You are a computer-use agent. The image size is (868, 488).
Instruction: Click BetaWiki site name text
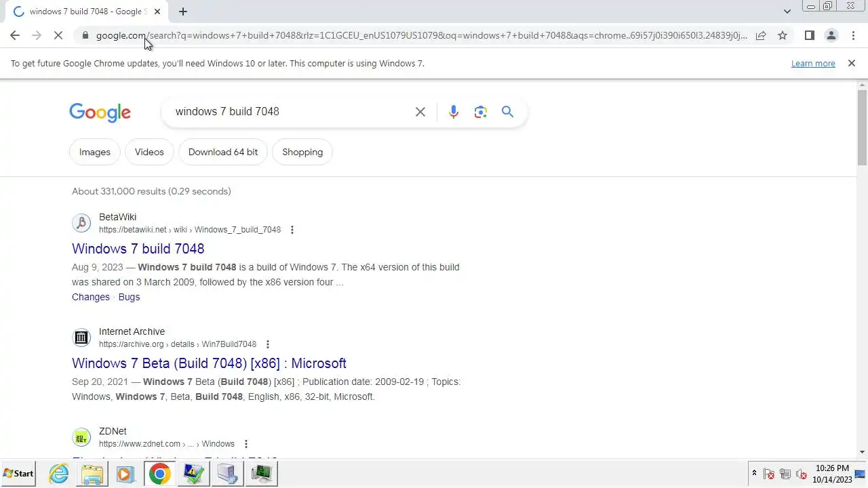pos(117,217)
